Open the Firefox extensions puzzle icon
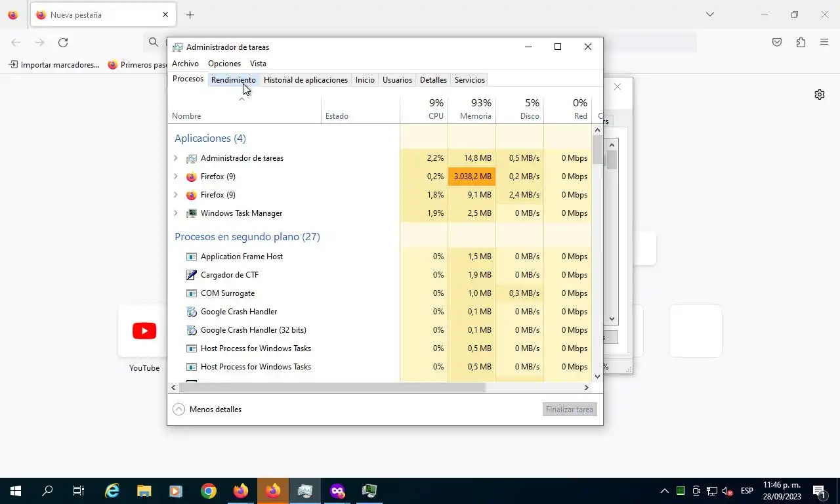840x504 pixels. coord(801,43)
